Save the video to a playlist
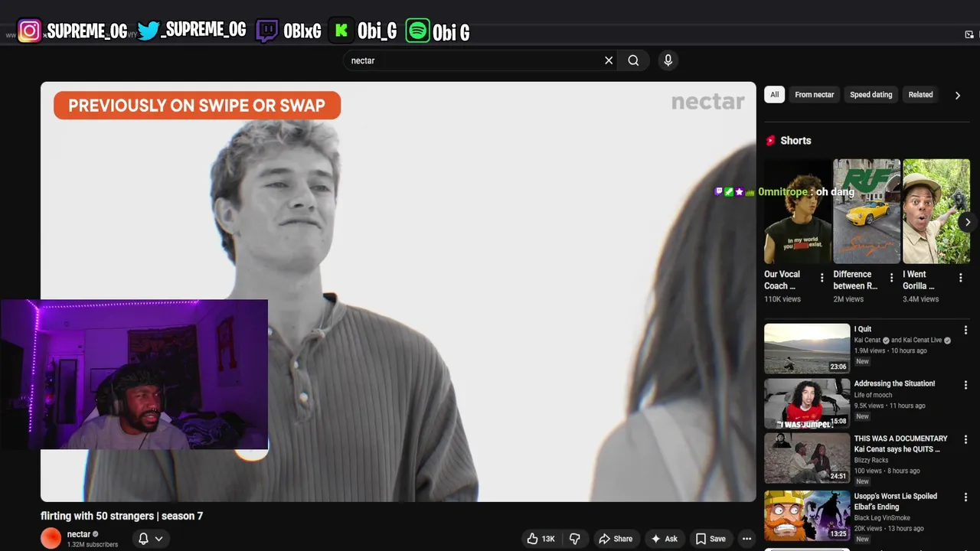Image resolution: width=980 pixels, height=551 pixels. pyautogui.click(x=710, y=539)
